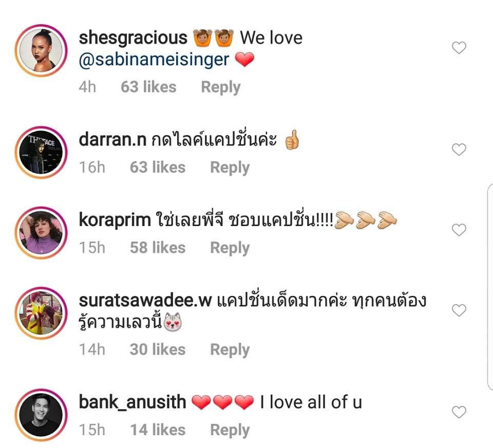Tap heart icon on bank_anusith's comment

click(x=459, y=412)
